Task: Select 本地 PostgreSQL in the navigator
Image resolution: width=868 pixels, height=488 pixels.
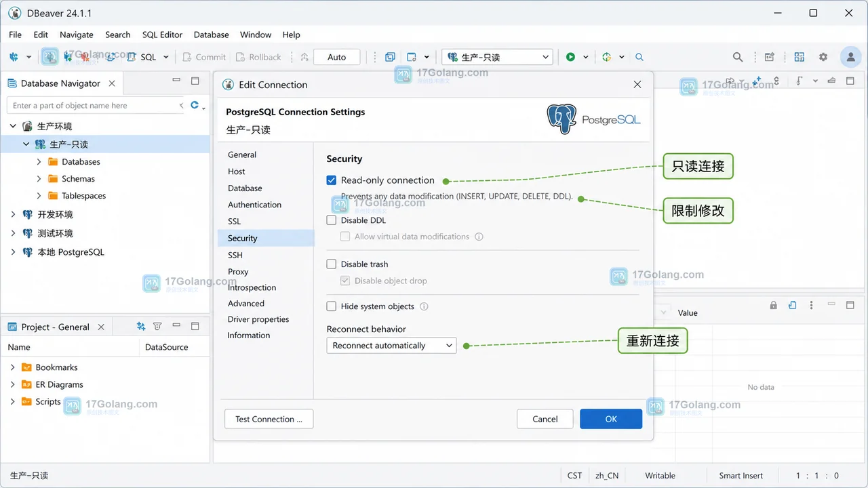Action: point(71,252)
